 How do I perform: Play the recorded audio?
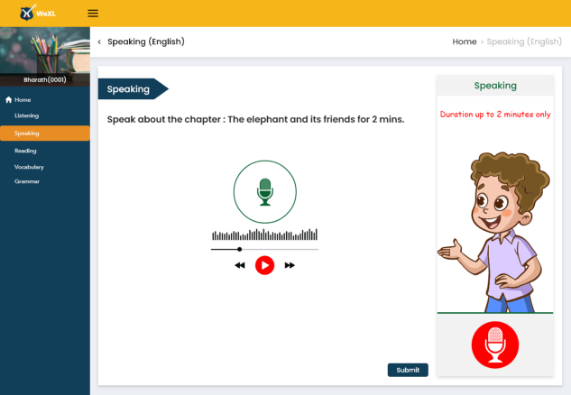265,265
